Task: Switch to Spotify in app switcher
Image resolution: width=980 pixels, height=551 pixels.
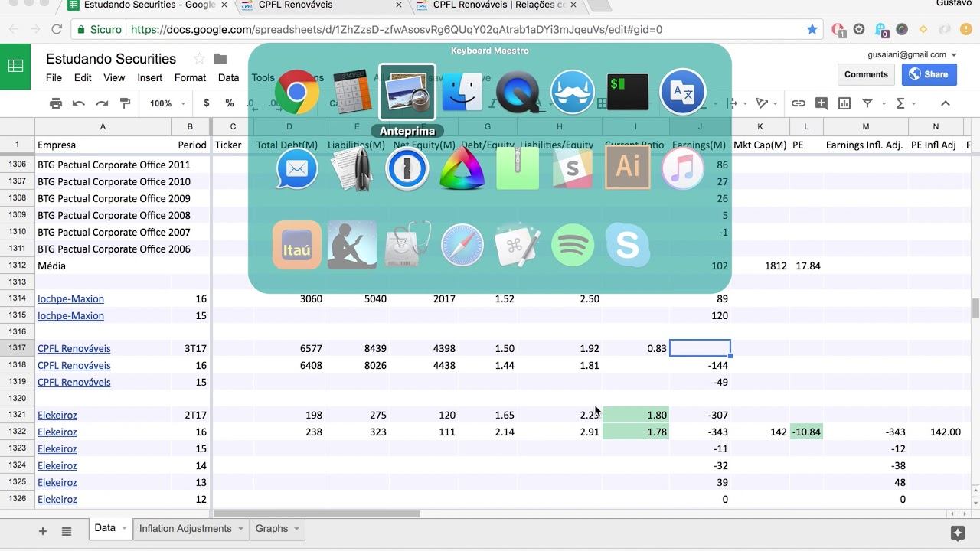Action: (573, 245)
